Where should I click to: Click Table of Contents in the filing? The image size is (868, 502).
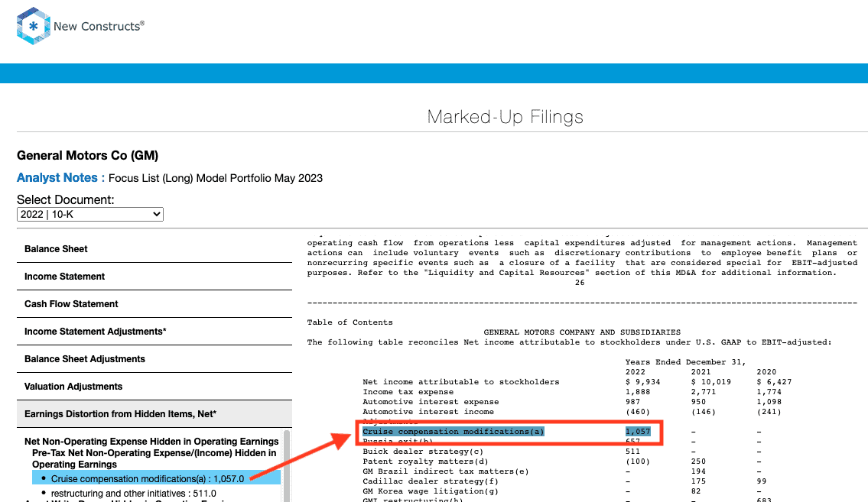[x=349, y=322]
